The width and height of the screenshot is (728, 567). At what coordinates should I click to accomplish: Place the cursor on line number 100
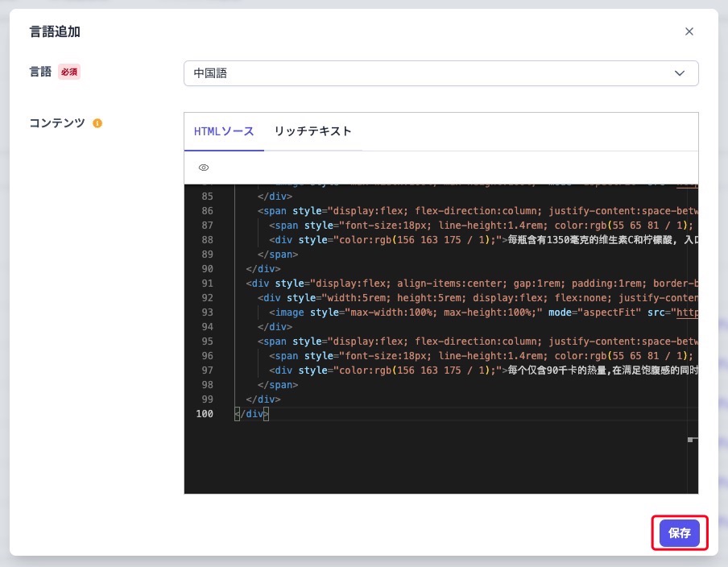[205, 413]
